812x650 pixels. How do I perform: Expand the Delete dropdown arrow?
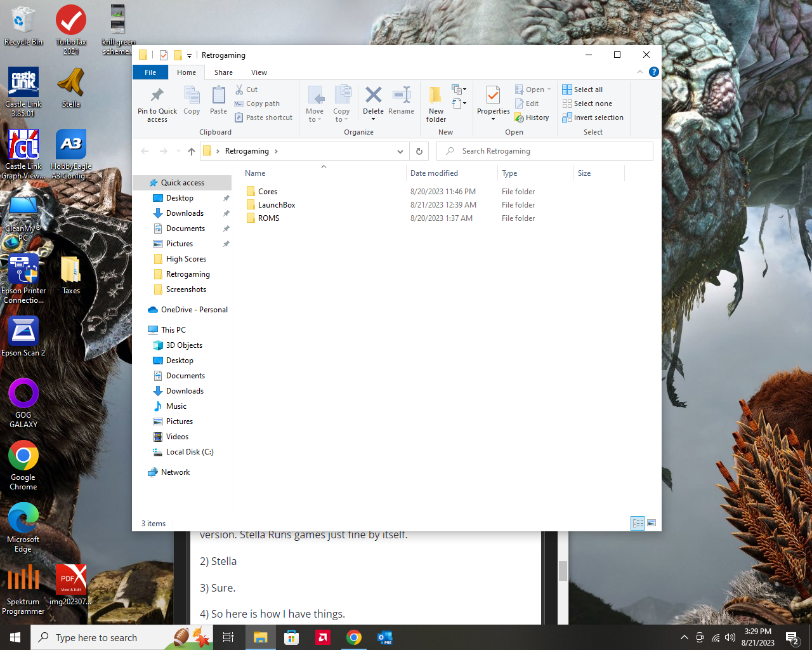pyautogui.click(x=373, y=119)
